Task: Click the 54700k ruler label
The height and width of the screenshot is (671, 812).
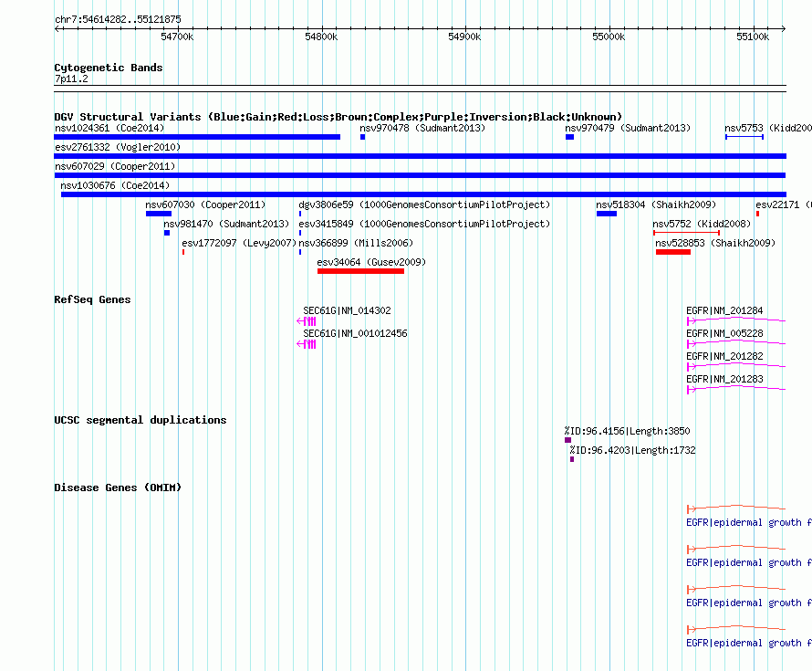Action: (177, 37)
